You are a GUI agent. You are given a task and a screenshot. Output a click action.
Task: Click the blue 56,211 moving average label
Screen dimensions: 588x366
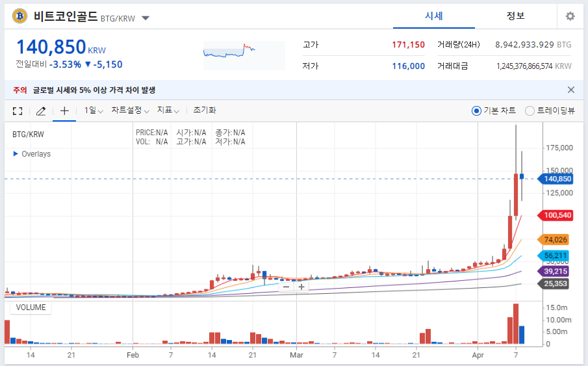pos(555,255)
